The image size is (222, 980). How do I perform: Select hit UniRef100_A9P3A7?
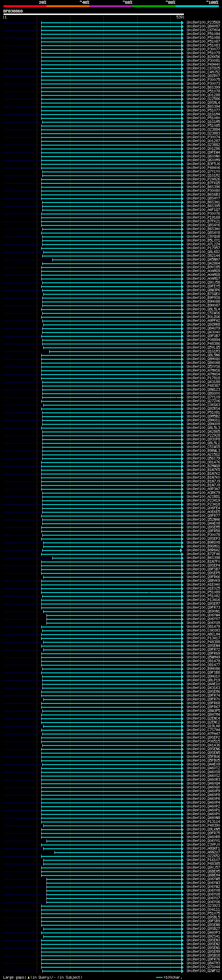pos(203,489)
